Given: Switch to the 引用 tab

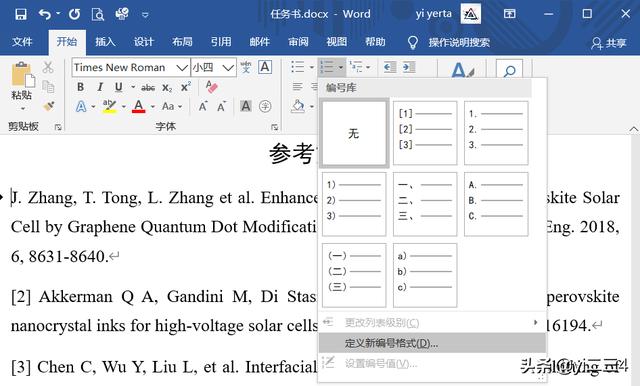Looking at the screenshot, I should pos(221,42).
